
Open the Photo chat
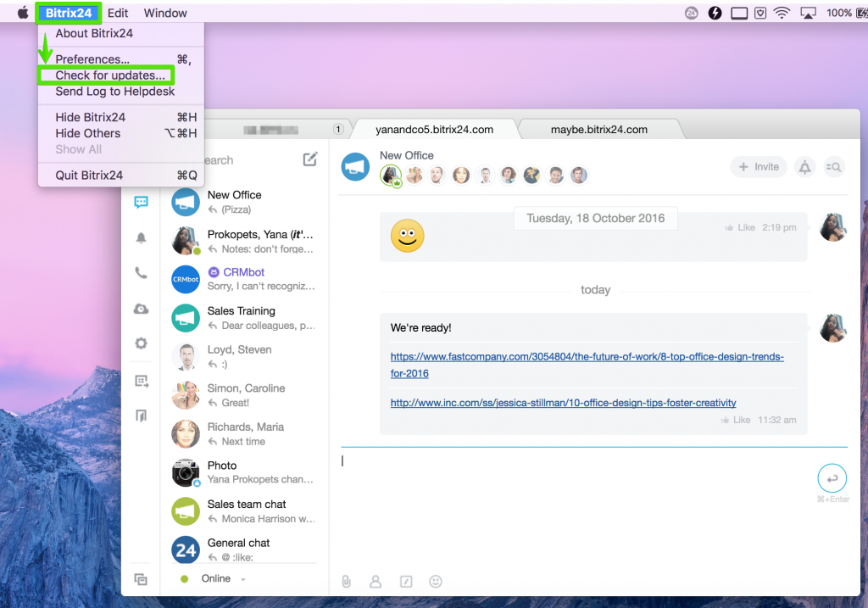click(244, 472)
